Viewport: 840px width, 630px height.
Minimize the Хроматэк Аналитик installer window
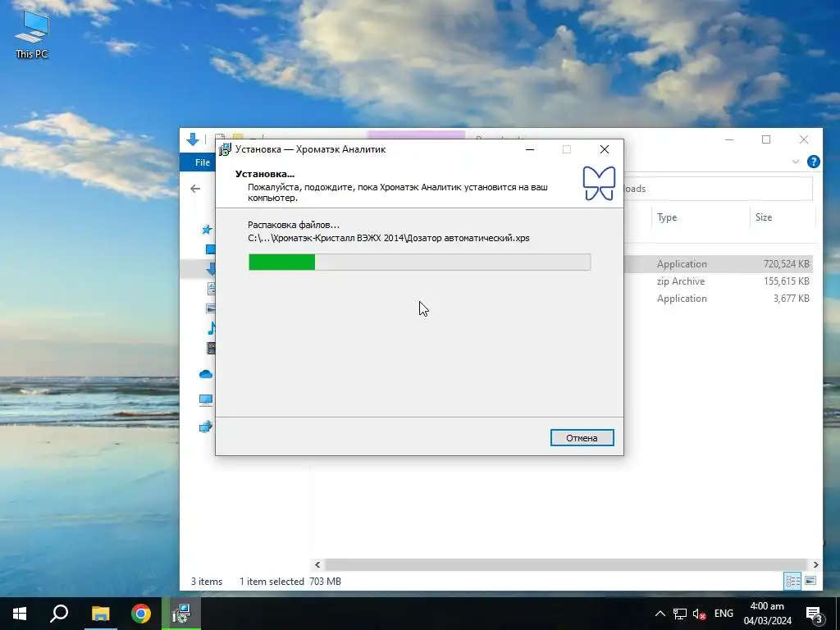(530, 149)
